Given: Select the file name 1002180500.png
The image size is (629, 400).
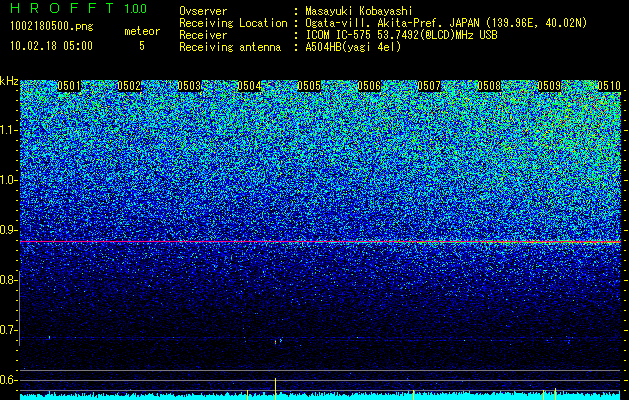Looking at the screenshot, I should [x=51, y=27].
